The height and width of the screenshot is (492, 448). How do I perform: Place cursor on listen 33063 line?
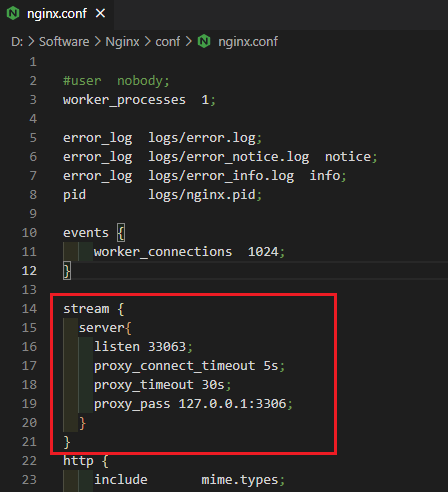pos(143,347)
